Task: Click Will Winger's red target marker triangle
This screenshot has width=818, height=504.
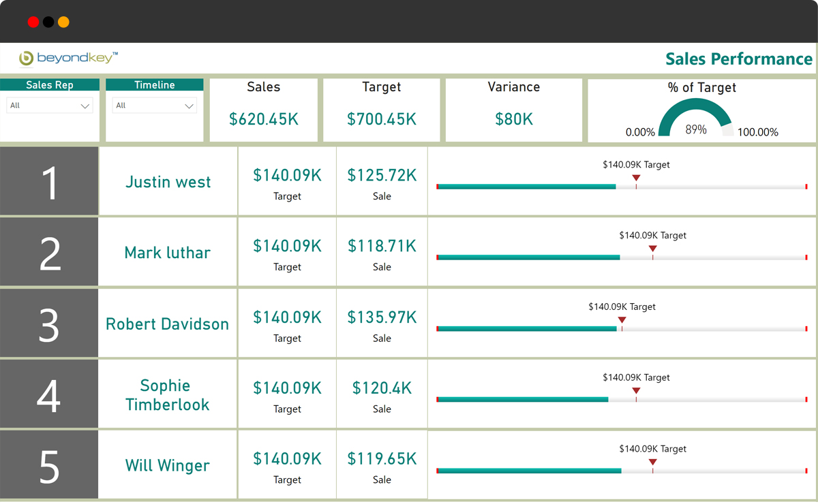Action: coord(652,462)
